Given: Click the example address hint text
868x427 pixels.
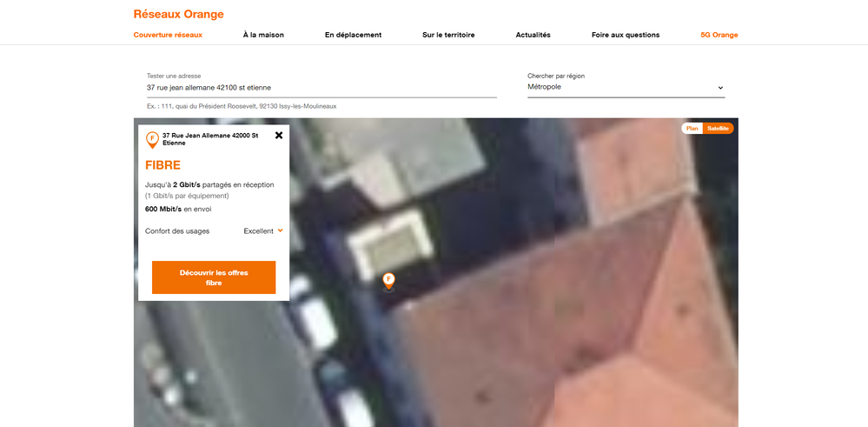Looking at the screenshot, I should [242, 106].
